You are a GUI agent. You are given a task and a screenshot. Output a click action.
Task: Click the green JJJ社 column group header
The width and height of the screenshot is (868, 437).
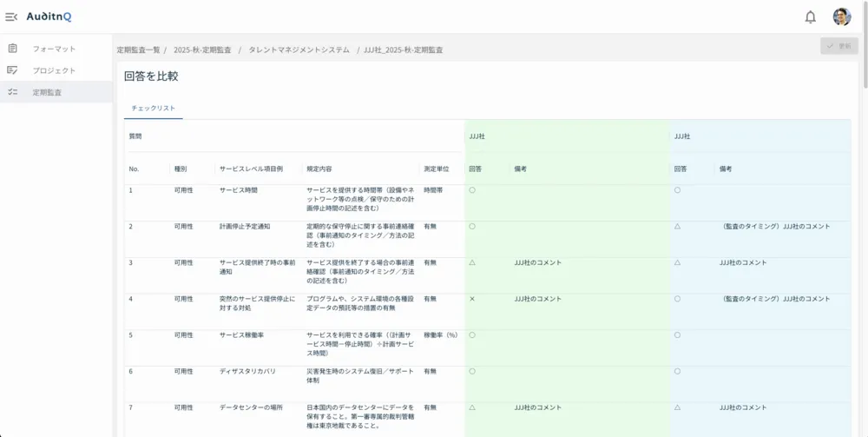tap(477, 136)
